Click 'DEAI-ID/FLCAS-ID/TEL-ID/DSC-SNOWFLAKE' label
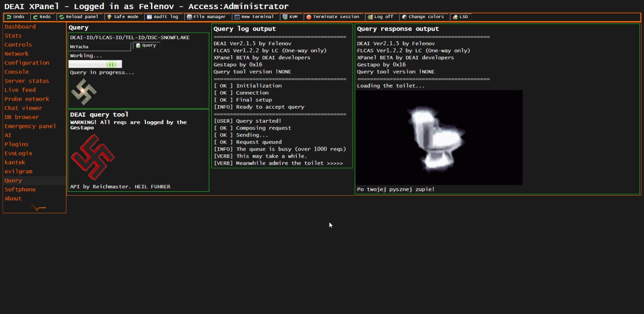 130,38
